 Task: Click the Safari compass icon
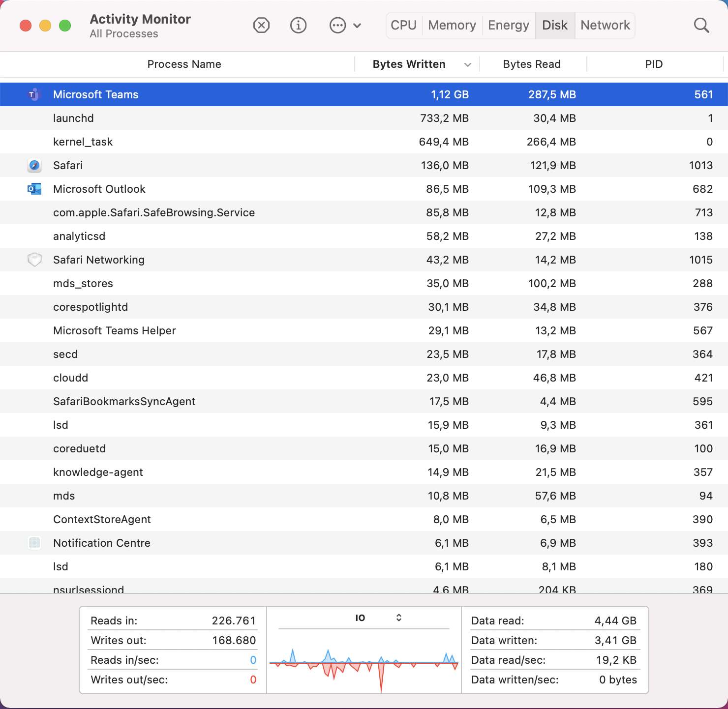pyautogui.click(x=34, y=165)
